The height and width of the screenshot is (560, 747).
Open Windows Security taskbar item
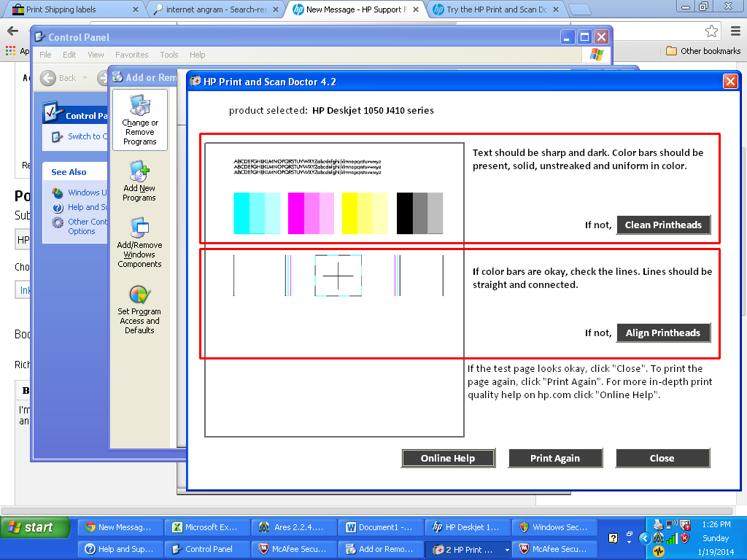(x=554, y=528)
